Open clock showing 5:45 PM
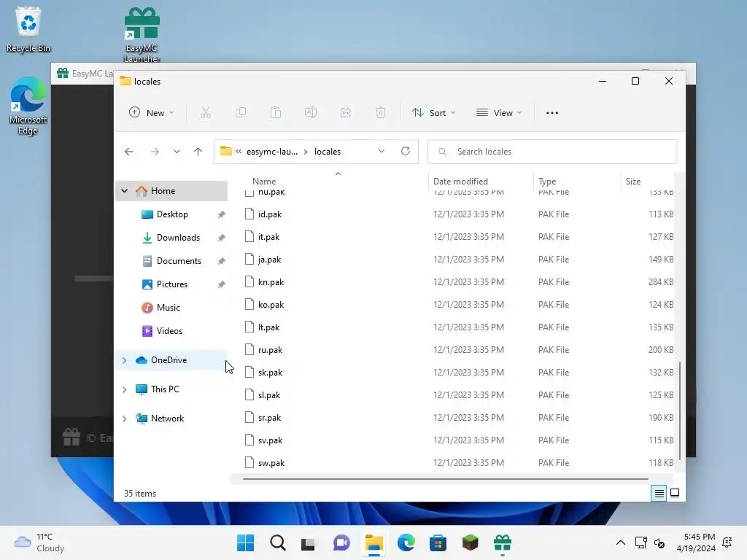Image resolution: width=747 pixels, height=560 pixels. tap(696, 542)
